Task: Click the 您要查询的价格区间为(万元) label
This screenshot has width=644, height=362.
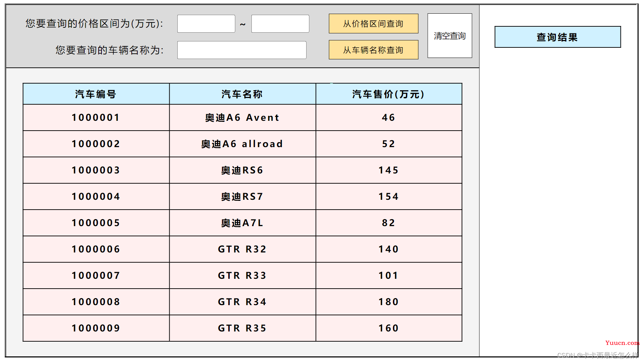Action: pos(94,24)
